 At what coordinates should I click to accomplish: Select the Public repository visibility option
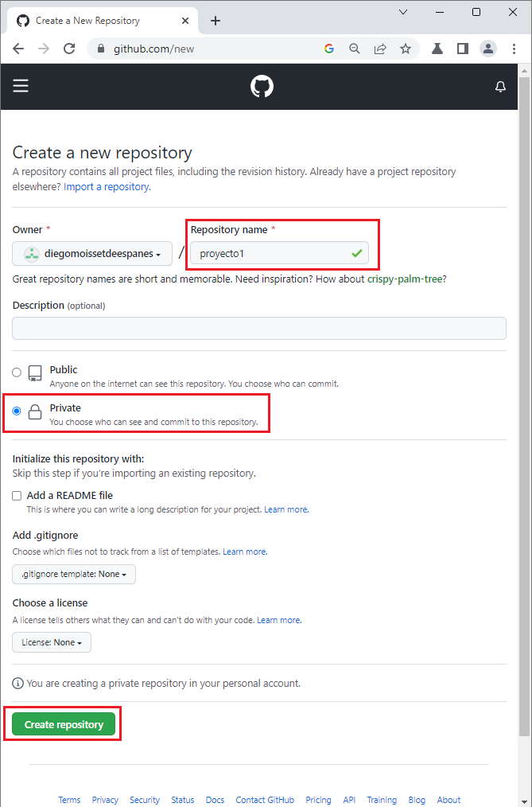(x=16, y=371)
